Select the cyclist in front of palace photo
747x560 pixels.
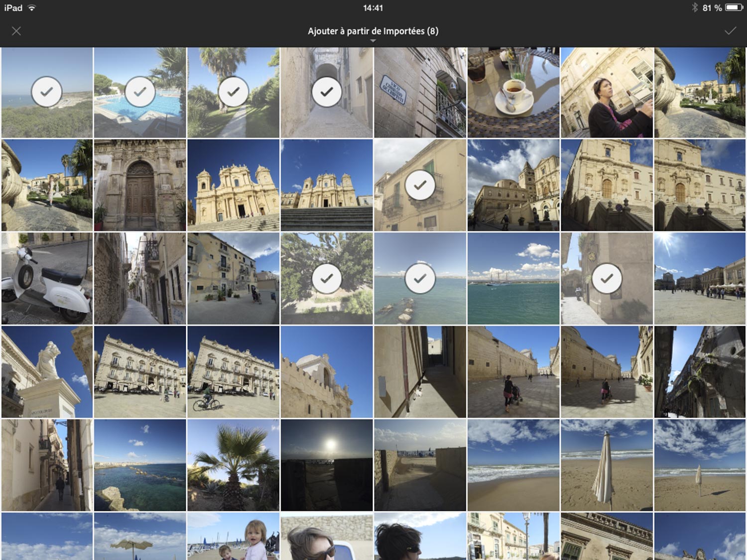coord(233,372)
